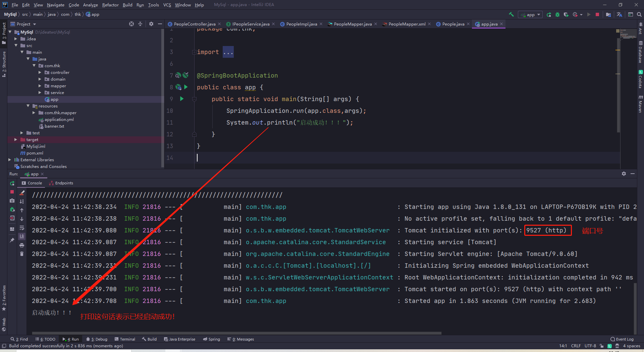Click the locate target icon in Project panel

tap(131, 24)
